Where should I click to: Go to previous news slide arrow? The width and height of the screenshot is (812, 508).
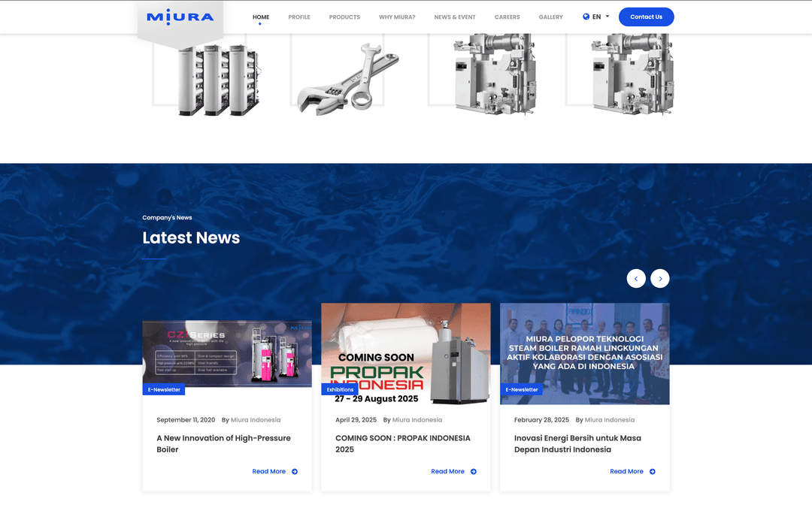point(636,279)
